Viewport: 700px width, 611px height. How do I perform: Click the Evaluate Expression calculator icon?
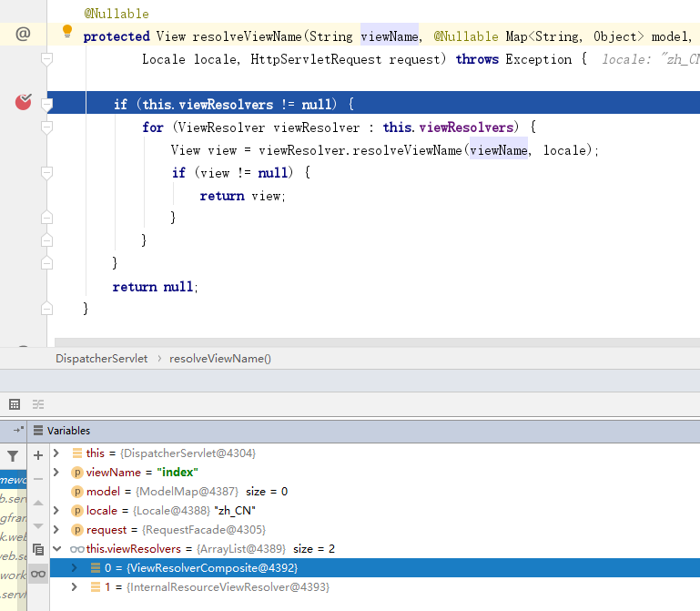tap(15, 403)
